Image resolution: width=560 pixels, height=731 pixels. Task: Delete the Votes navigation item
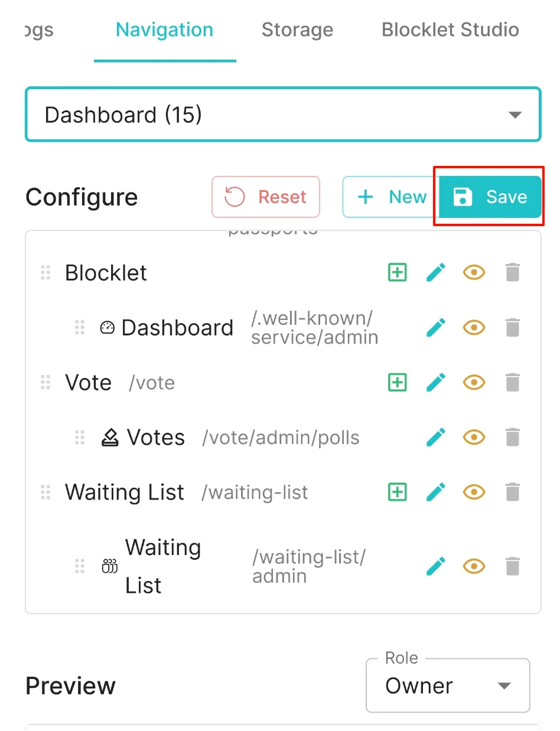tap(513, 438)
